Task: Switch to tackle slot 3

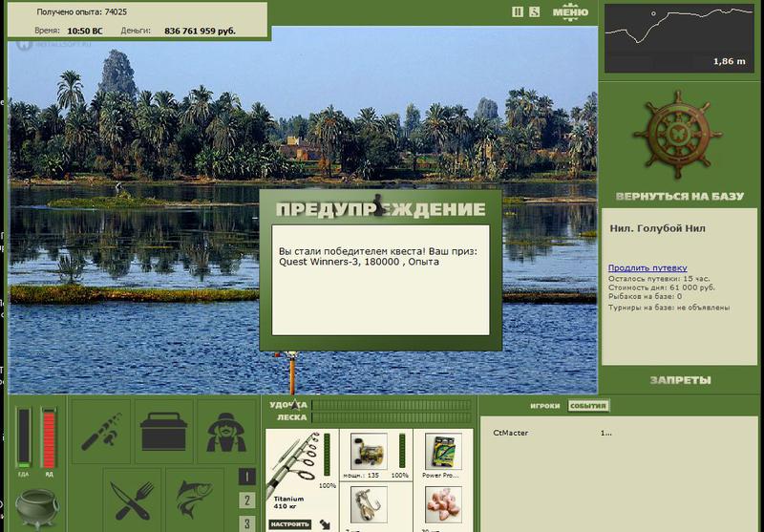Action: [x=247, y=523]
